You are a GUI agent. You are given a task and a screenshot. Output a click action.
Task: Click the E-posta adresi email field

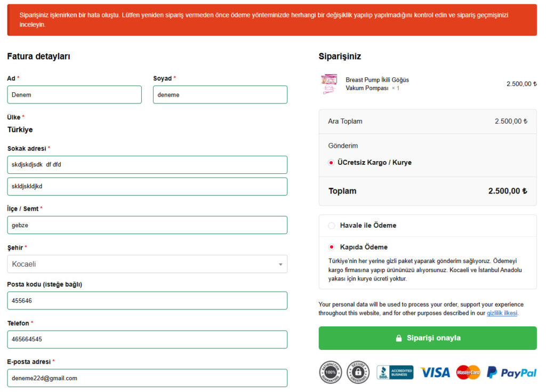click(147, 378)
